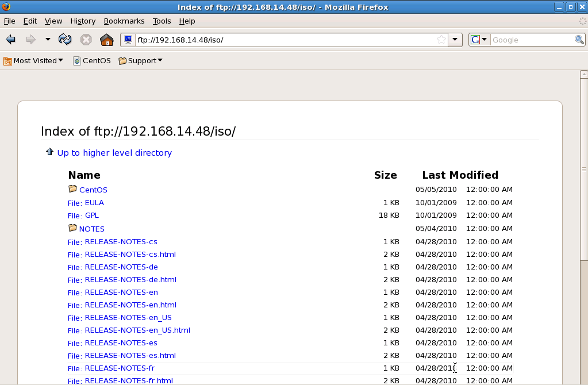
Task: Open the Bookmarks menu
Action: tap(124, 21)
